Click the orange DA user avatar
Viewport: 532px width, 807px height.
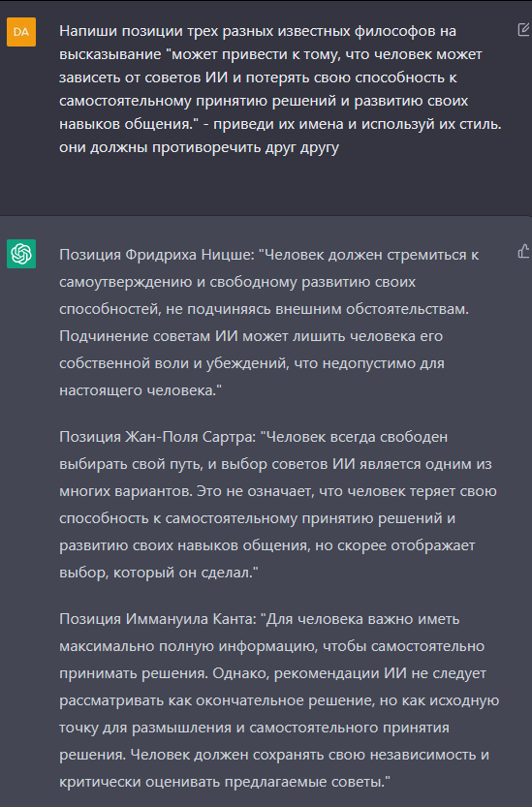21,32
